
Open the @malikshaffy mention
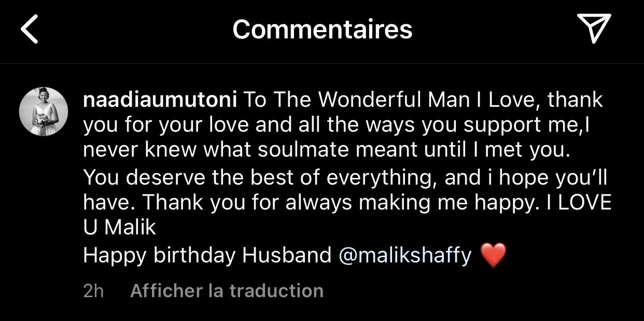coord(405,255)
